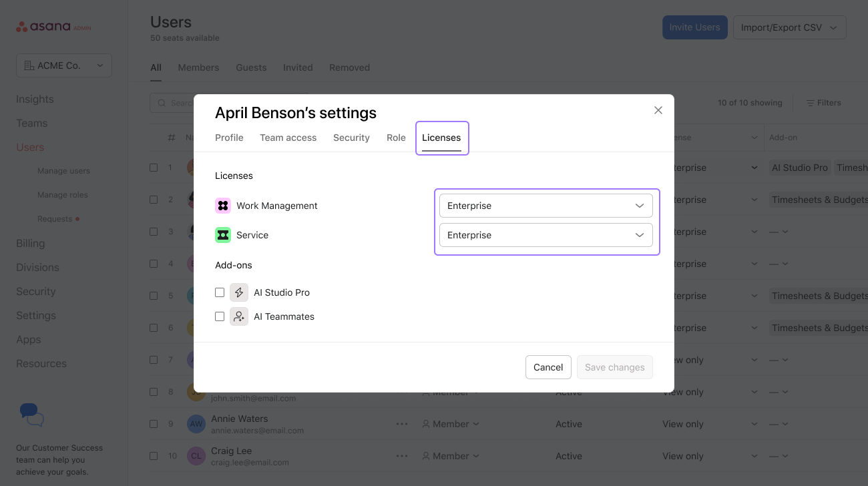
Task: Open Settings in the left sidebar
Action: [x=36, y=315]
